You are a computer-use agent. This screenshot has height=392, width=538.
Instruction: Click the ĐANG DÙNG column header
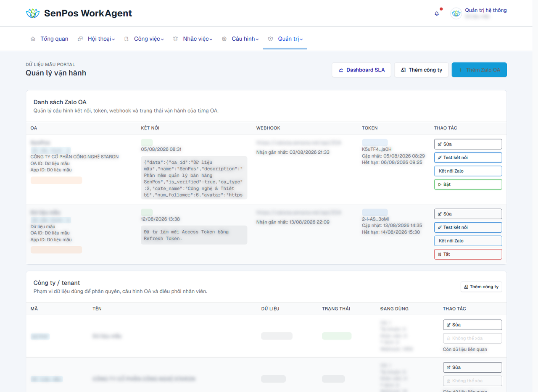pyautogui.click(x=394, y=308)
